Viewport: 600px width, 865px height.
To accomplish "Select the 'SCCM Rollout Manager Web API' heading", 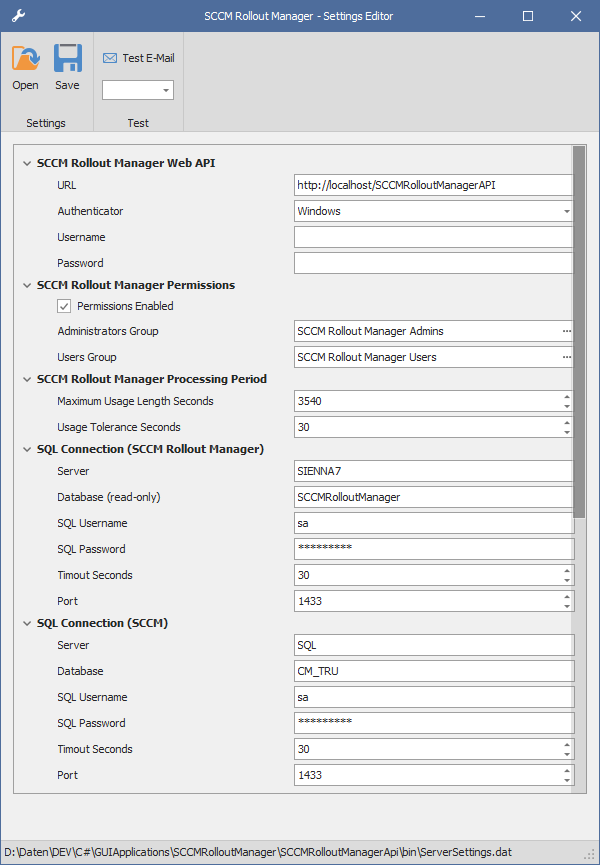I will click(x=126, y=163).
